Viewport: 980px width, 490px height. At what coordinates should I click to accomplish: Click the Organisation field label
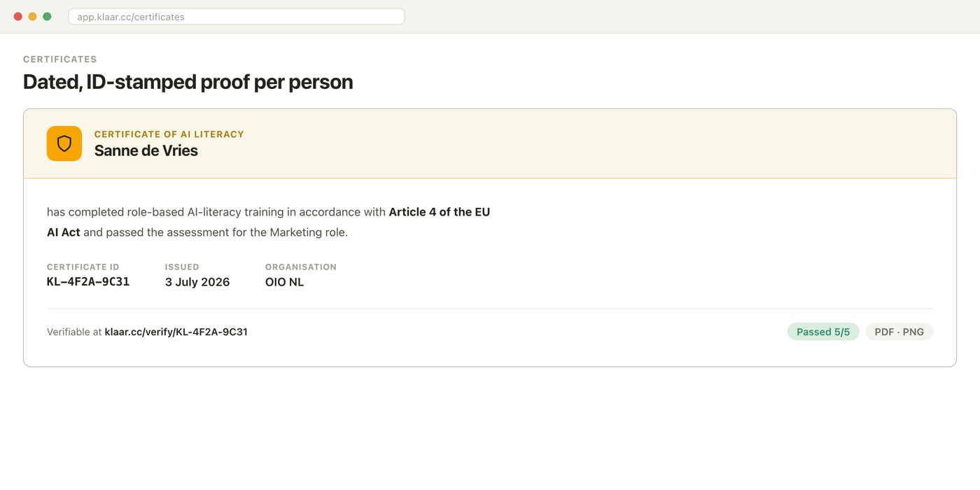pos(301,267)
